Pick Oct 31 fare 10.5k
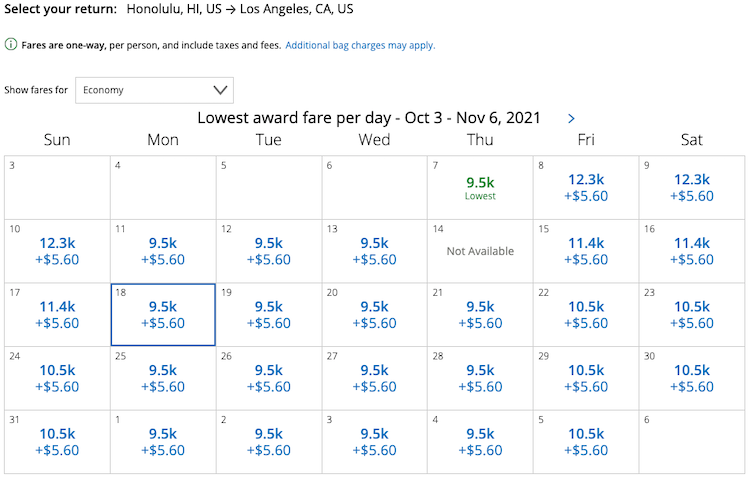This screenshot has height=478, width=750. (x=57, y=442)
